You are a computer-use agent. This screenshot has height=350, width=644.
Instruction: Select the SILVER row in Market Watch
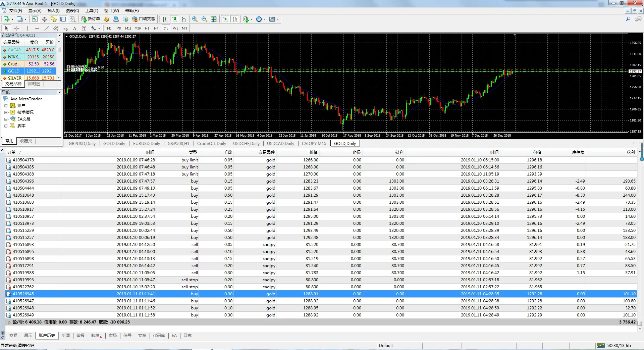(x=29, y=78)
